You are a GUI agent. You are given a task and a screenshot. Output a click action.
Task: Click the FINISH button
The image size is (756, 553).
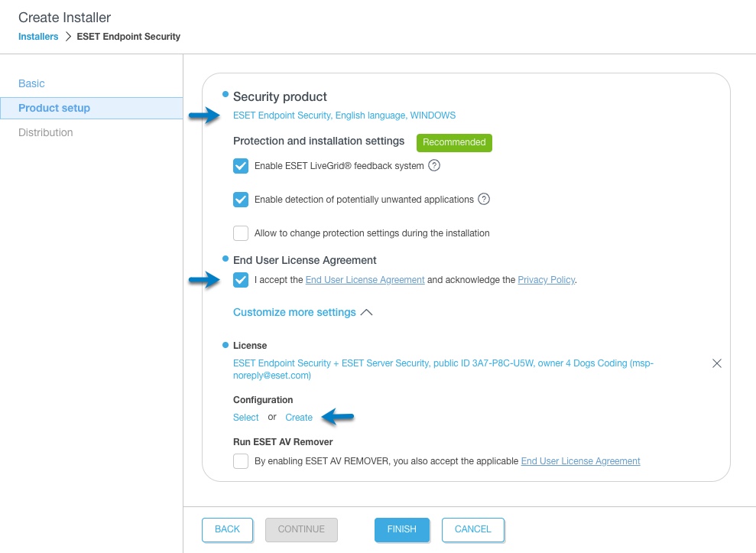coord(401,529)
